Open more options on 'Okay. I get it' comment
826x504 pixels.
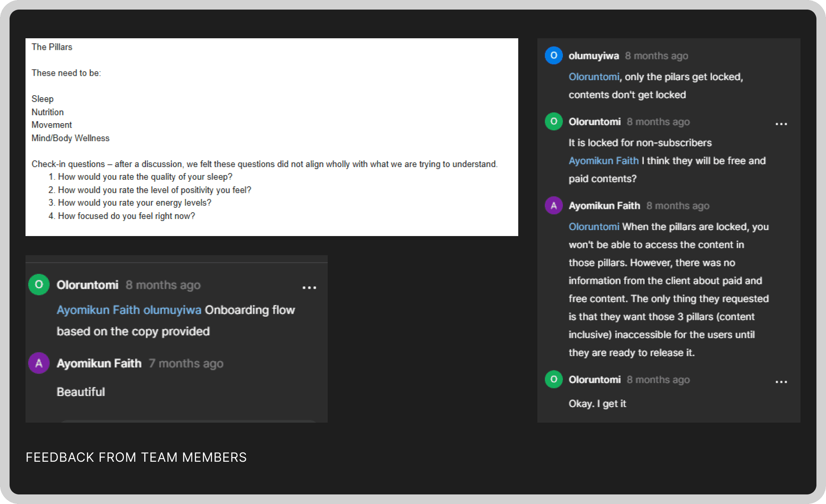(x=781, y=382)
